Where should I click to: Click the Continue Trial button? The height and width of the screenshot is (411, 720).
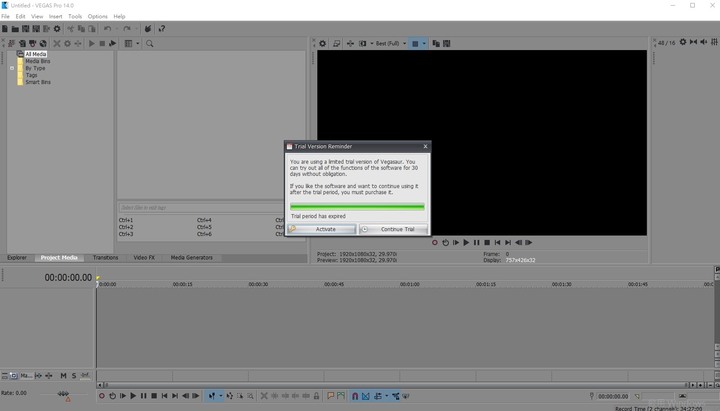click(394, 229)
